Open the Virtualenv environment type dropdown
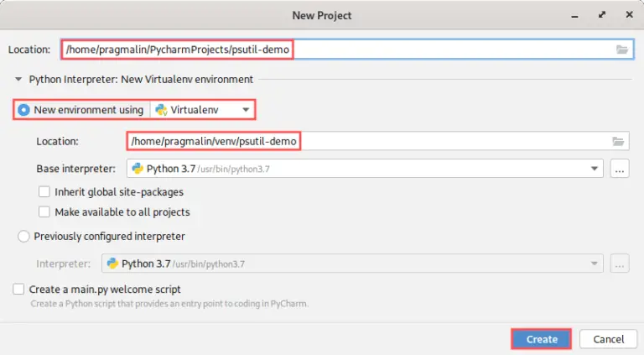 click(x=202, y=110)
